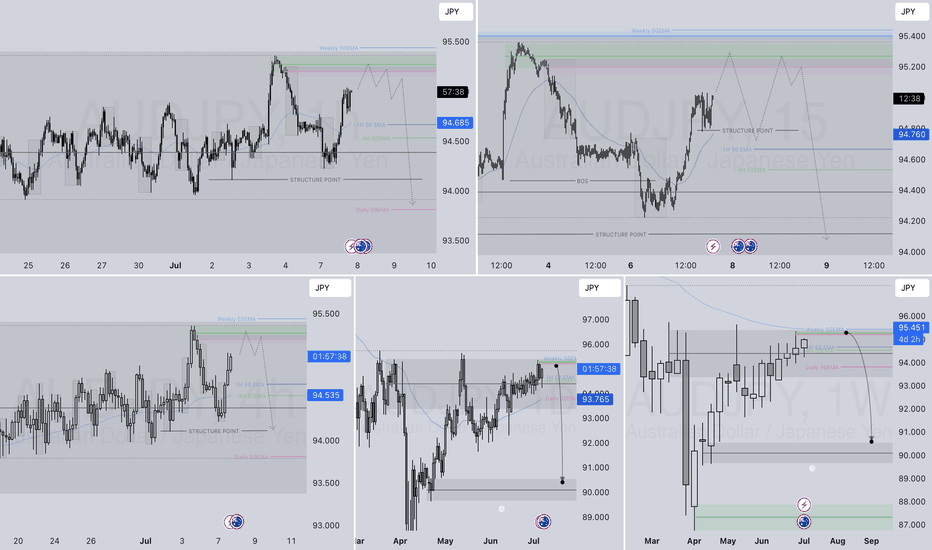Open the lightning event icon on the 1W chart
Viewport: 932px width, 550px height.
[804, 505]
